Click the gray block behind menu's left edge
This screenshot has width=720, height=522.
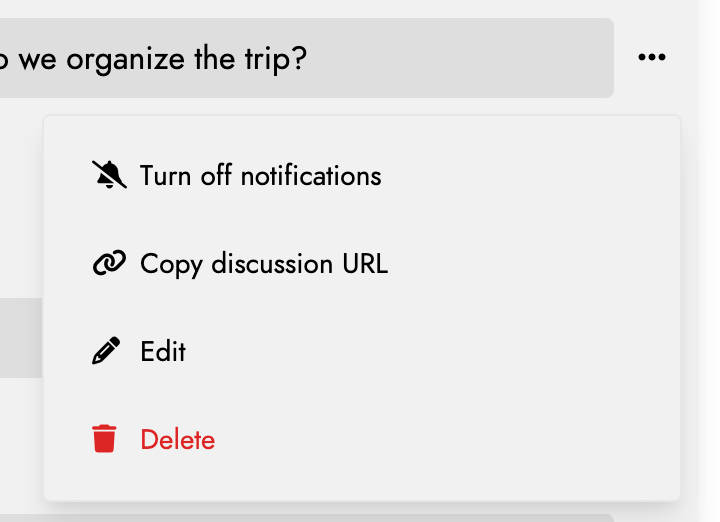click(21, 338)
